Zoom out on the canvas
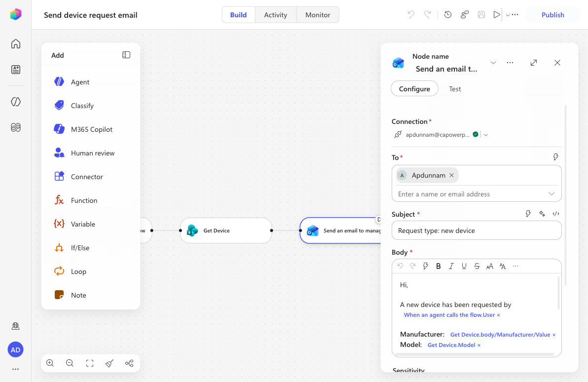Viewport: 588px width, 382px height. [70, 363]
